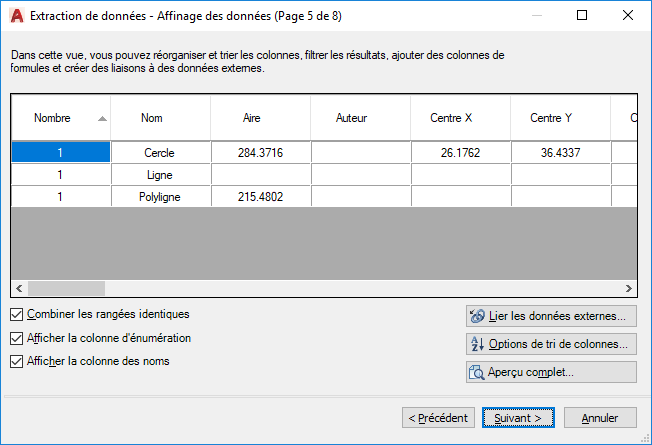Click the right scroll arrow of the table
Image resolution: width=652 pixels, height=445 pixels.
tap(628, 288)
